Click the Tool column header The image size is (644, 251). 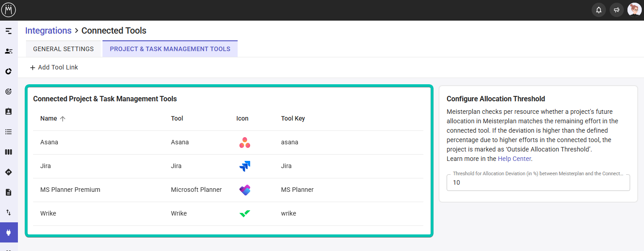click(177, 118)
